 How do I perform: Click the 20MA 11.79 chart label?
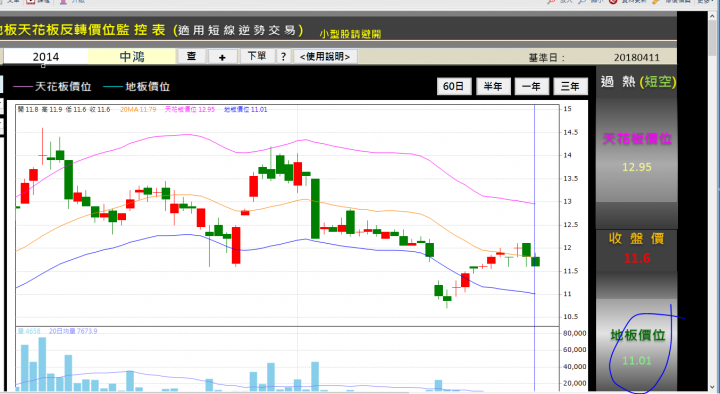138,109
